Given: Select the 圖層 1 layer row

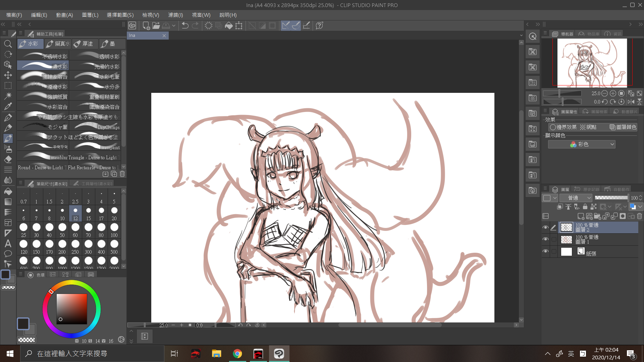Looking at the screenshot, I should click(x=598, y=239).
